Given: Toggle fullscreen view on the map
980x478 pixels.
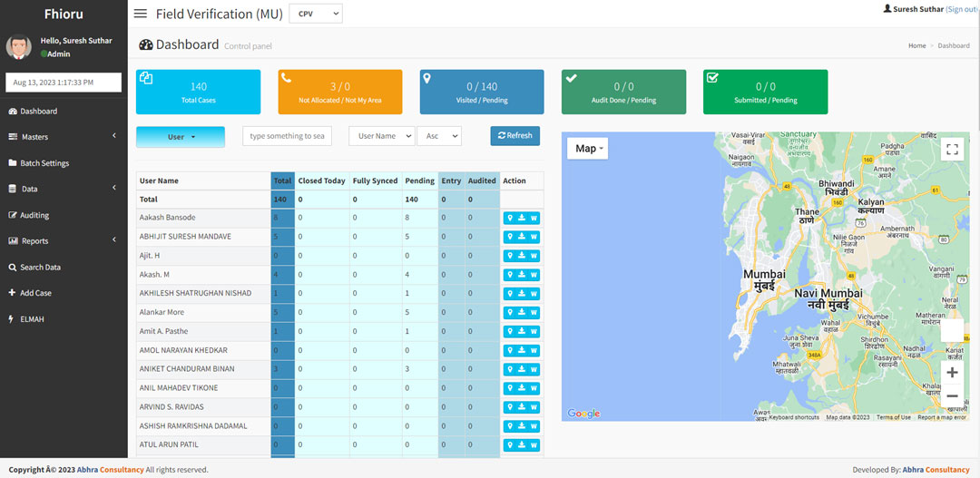Looking at the screenshot, I should [x=952, y=150].
